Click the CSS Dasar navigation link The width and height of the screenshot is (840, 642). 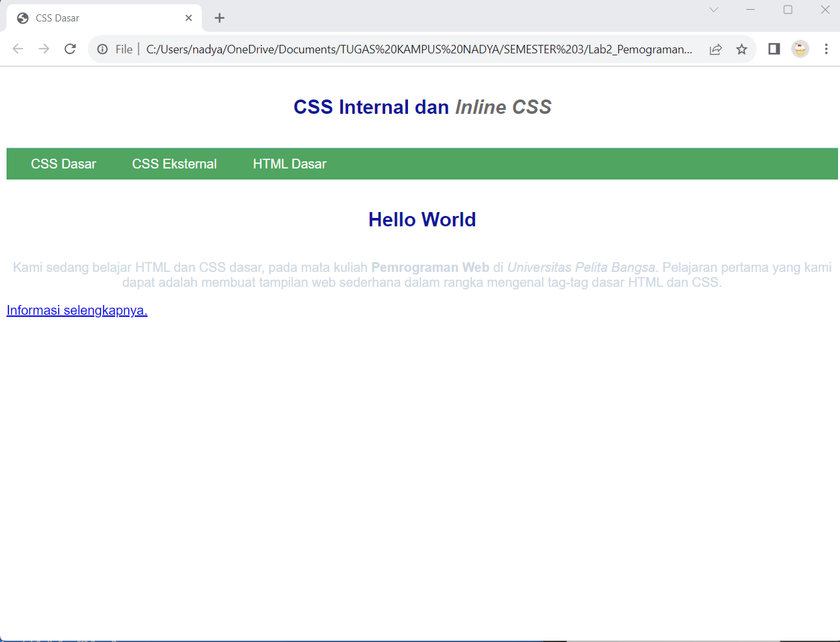click(63, 163)
